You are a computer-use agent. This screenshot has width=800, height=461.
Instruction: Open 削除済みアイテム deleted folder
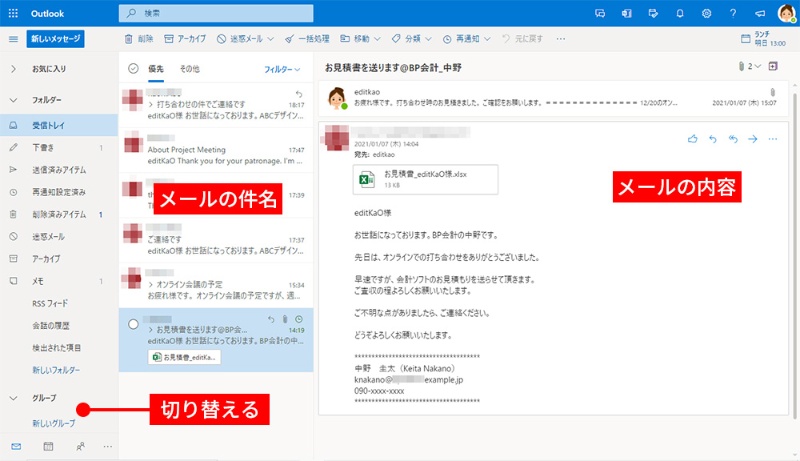coord(59,215)
